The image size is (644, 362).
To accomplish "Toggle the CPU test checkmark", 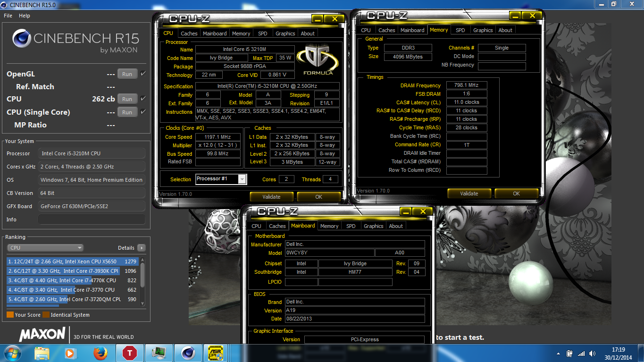I will (x=143, y=99).
